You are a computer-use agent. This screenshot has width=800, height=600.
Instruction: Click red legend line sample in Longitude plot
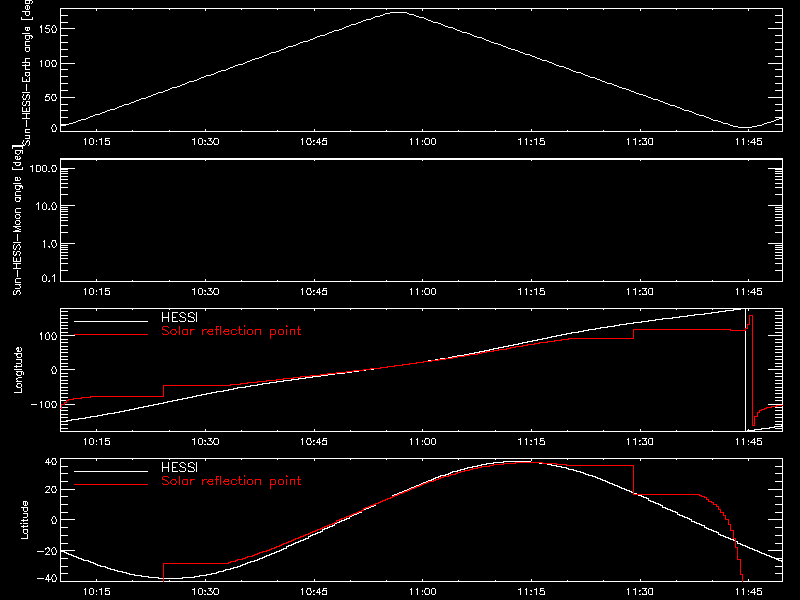click(111, 335)
